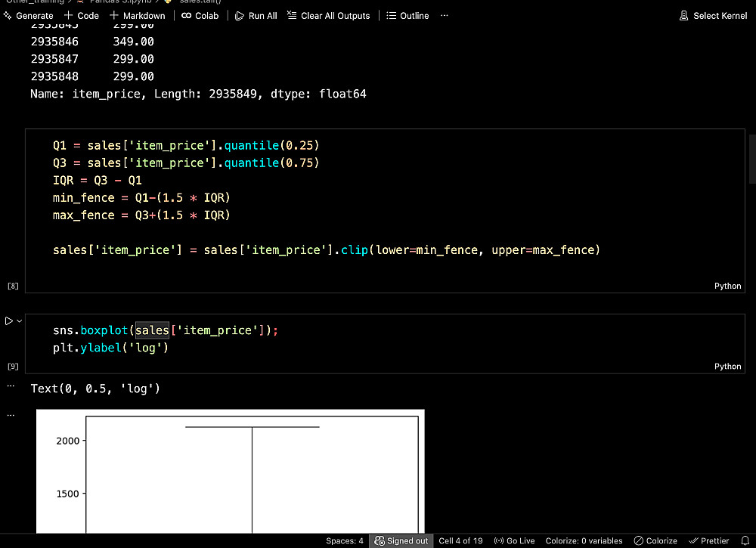
Task: Click execution count [9] label
Action: 13,367
